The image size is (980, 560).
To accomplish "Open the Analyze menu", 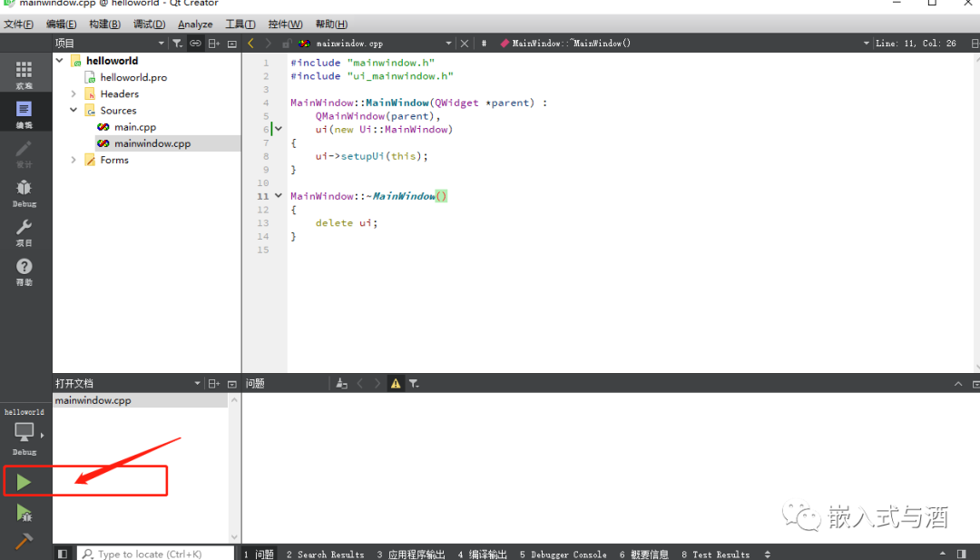I will click(x=195, y=25).
